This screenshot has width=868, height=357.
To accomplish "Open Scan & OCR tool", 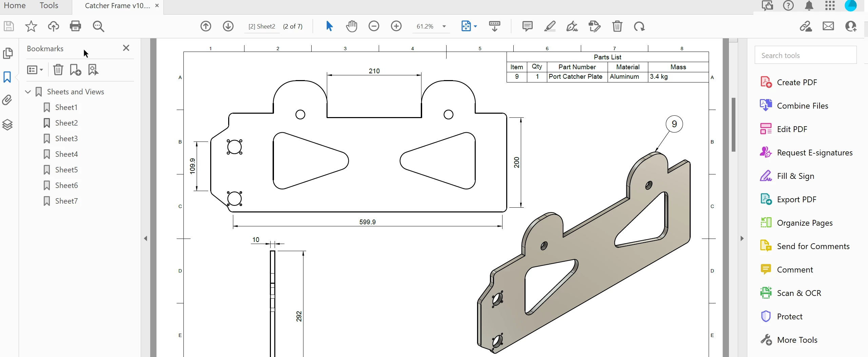I will [791, 293].
